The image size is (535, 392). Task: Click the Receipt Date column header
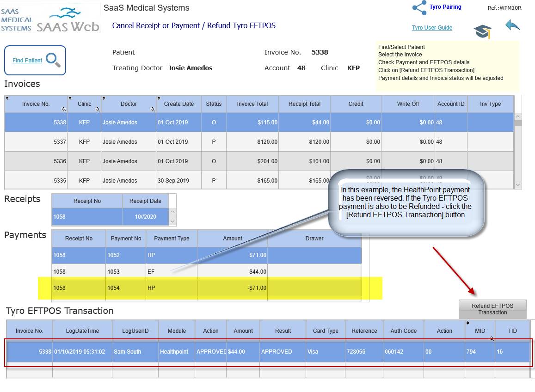pyautogui.click(x=145, y=201)
